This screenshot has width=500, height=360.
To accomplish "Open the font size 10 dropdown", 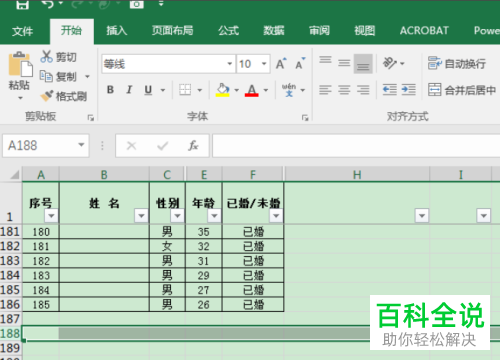I will [264, 63].
